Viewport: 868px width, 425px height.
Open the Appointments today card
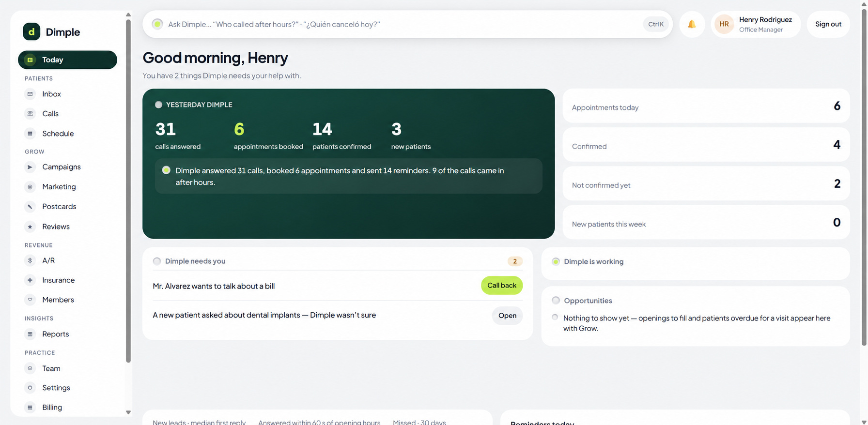pyautogui.click(x=706, y=106)
